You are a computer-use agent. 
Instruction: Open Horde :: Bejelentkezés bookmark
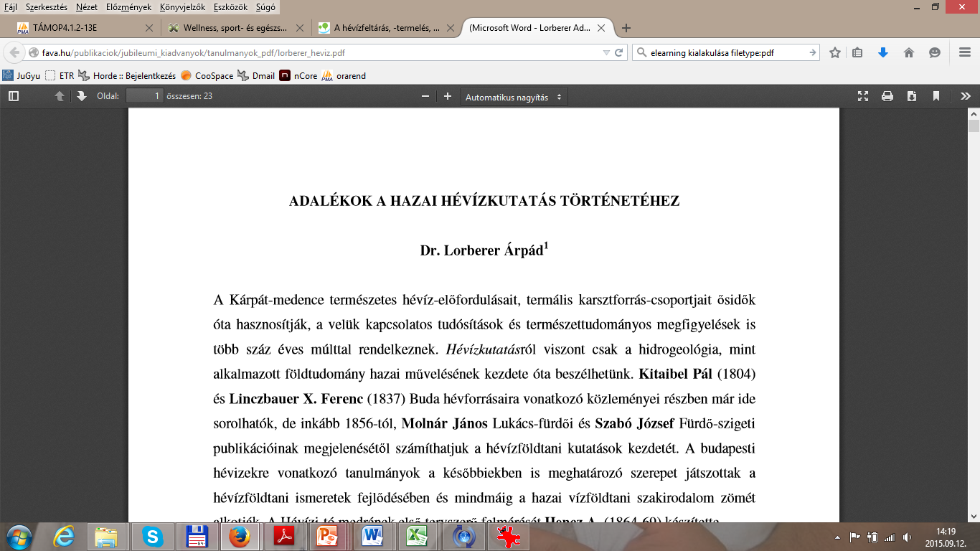(x=128, y=75)
